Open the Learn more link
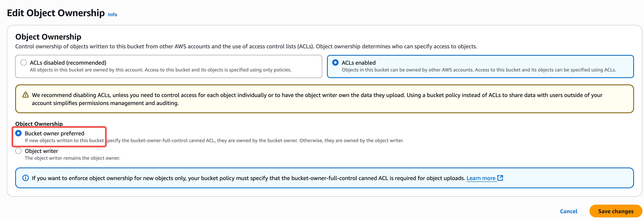Image resolution: width=644 pixels, height=220 pixels. [x=481, y=178]
